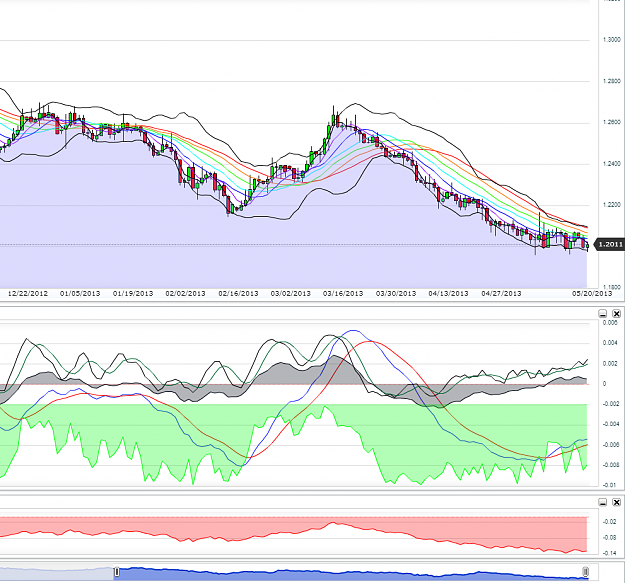Click the 04/27/2013 date label

coord(501,294)
